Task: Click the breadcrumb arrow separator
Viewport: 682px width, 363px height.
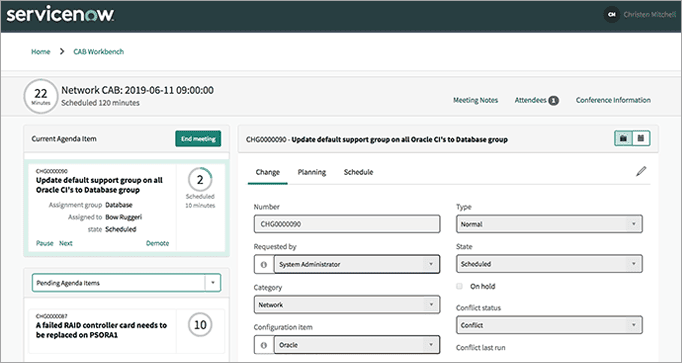Action: [x=62, y=51]
